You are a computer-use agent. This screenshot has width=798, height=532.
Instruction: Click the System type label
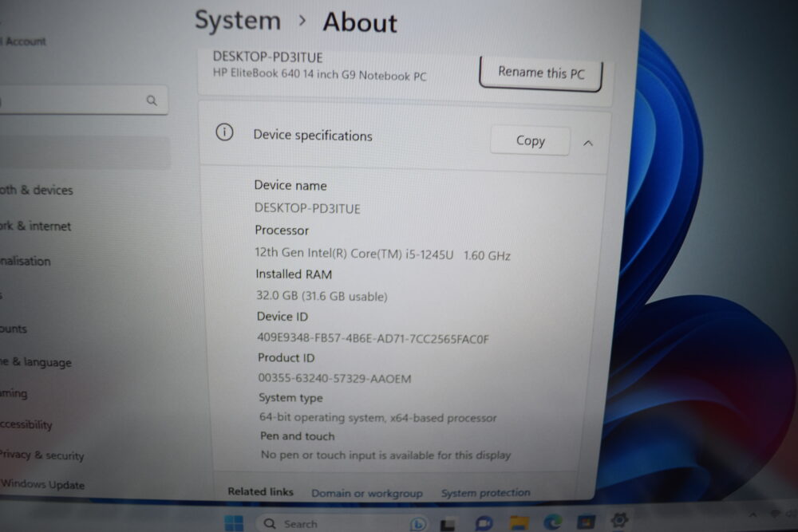290,398
